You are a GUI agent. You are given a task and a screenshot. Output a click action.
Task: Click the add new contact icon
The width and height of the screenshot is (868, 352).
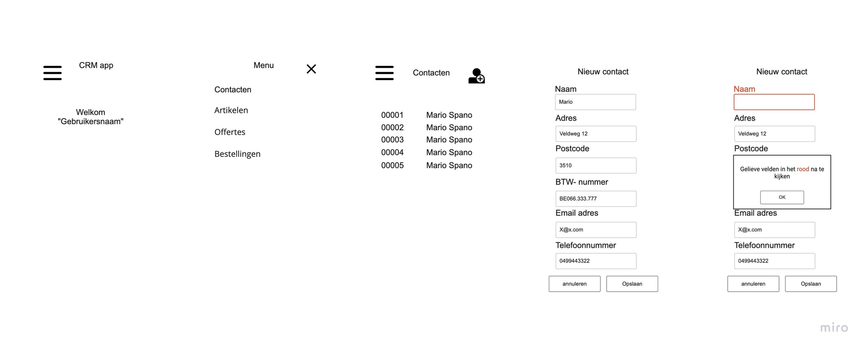[x=476, y=76]
